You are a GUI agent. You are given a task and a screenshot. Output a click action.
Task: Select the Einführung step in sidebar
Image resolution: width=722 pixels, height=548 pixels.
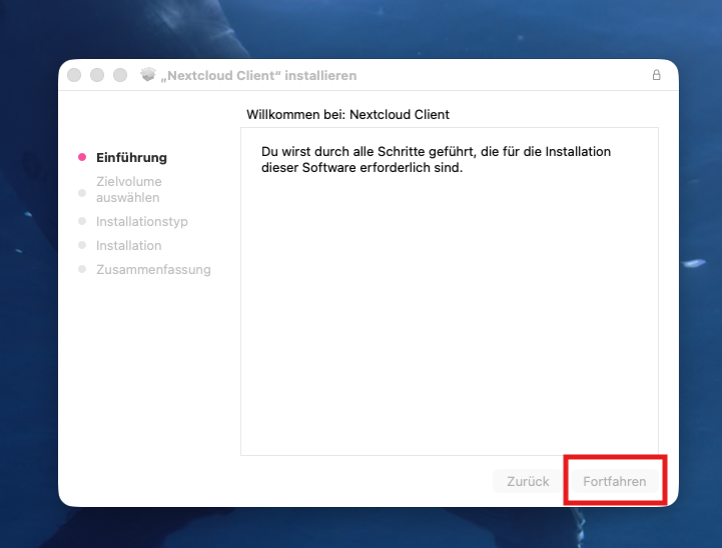click(131, 157)
